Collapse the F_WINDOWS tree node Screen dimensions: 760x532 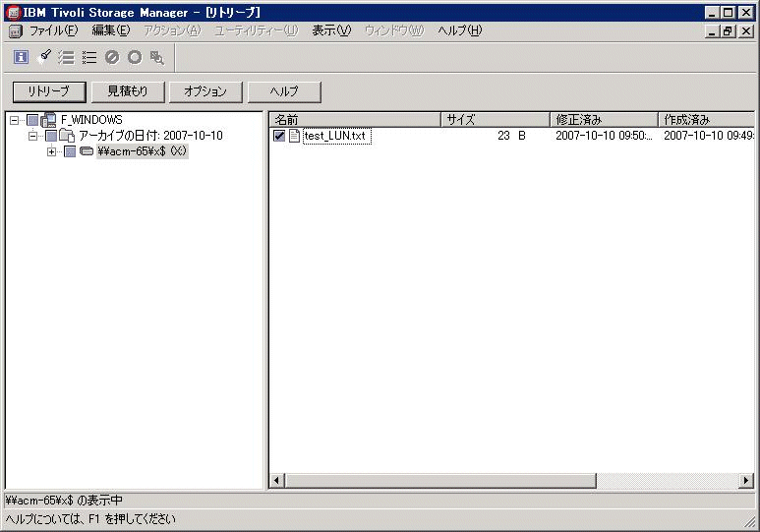[x=15, y=120]
